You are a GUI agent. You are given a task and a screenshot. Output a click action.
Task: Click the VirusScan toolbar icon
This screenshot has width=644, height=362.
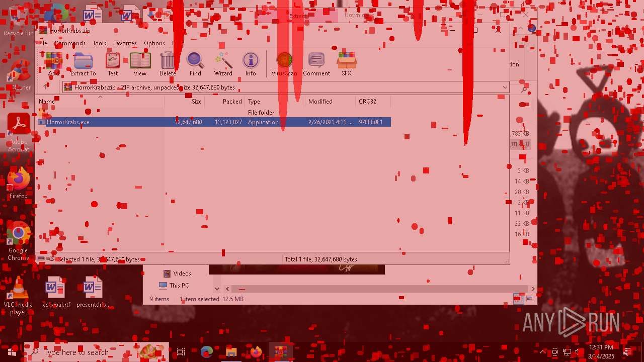(x=284, y=64)
